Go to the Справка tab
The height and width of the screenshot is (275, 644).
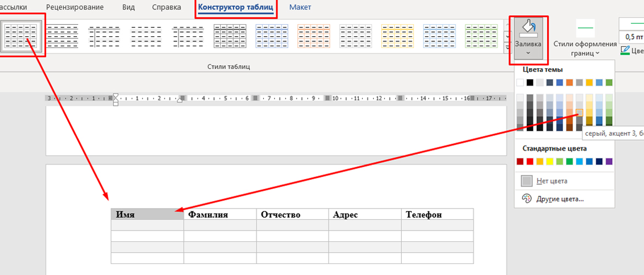(x=168, y=8)
